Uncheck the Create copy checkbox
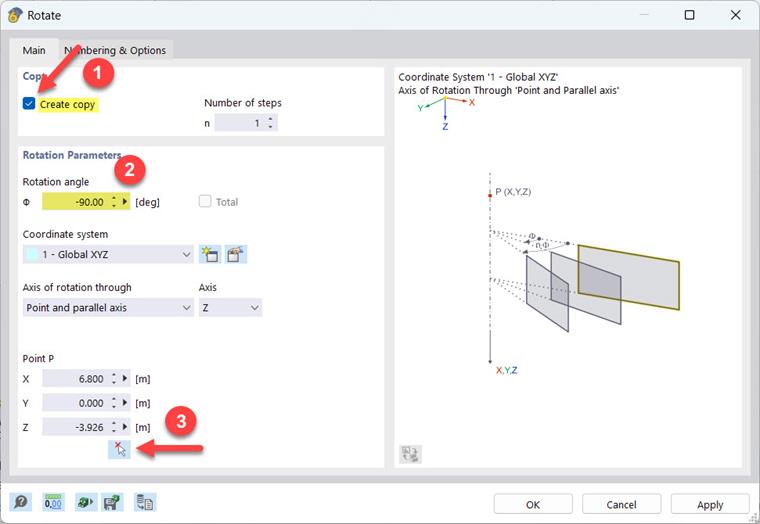The height and width of the screenshot is (524, 760). 29,103
